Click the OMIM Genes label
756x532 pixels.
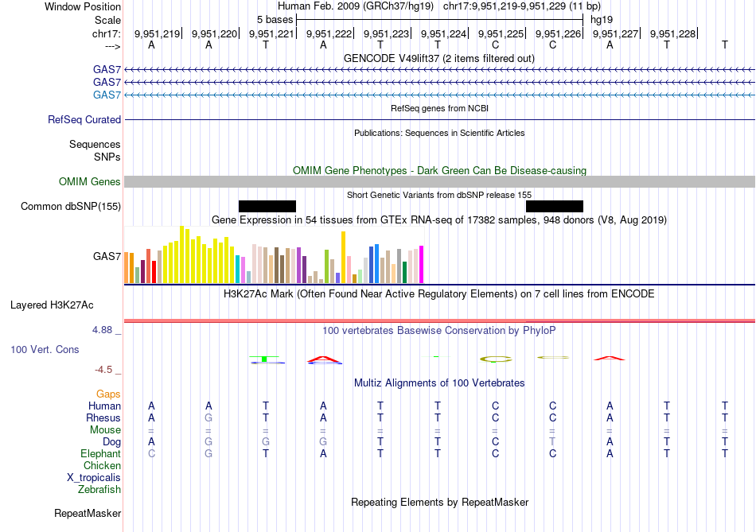tap(90, 181)
